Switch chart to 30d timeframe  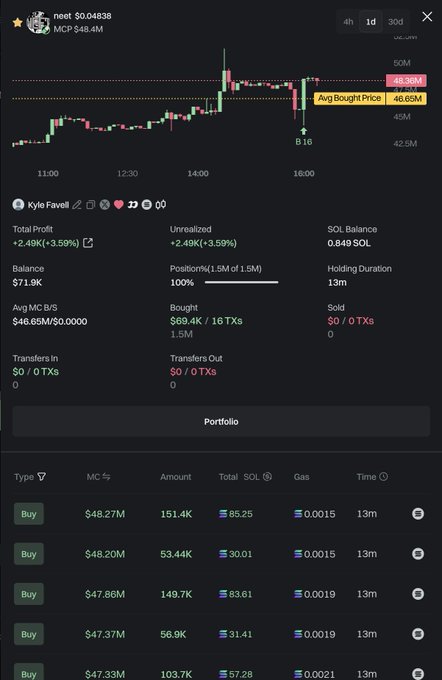pos(396,22)
